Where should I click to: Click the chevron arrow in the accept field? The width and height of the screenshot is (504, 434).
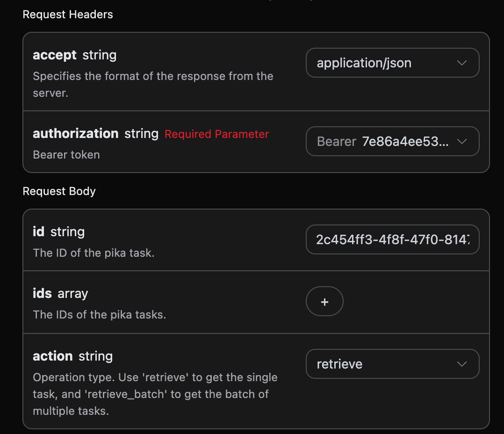click(x=462, y=63)
